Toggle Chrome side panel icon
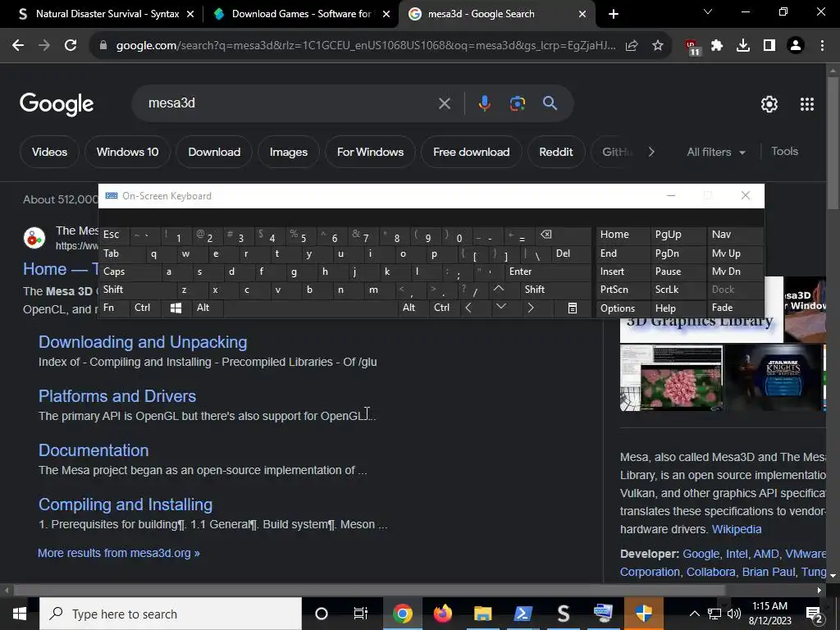This screenshot has width=840, height=630. 769,46
